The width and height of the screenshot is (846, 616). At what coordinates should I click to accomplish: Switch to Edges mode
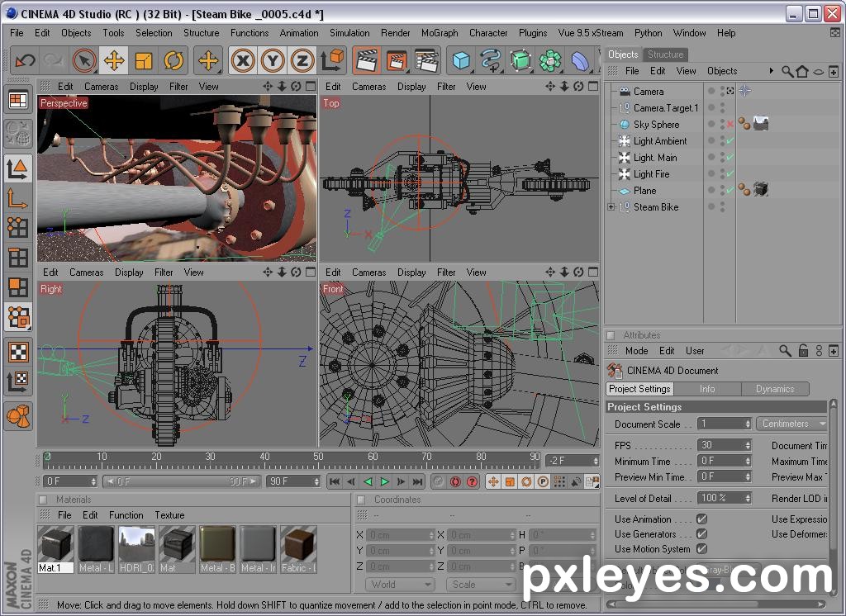18,258
